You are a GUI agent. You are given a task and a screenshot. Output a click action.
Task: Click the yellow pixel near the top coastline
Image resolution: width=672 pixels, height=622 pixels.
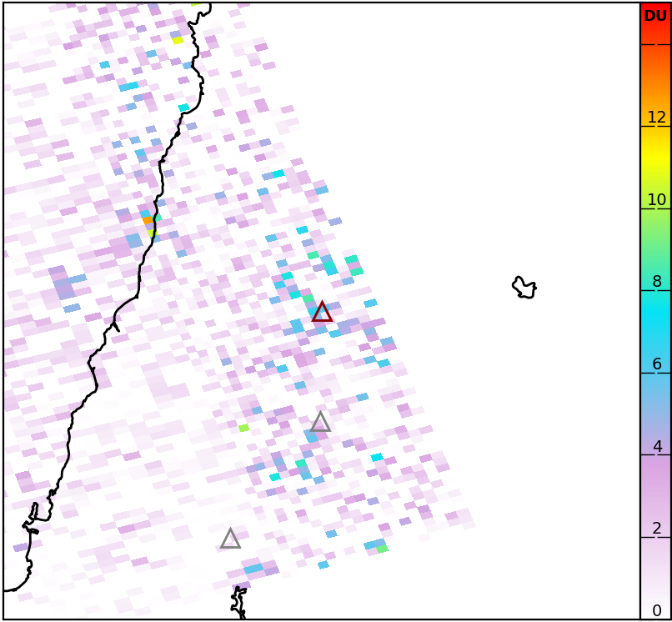point(178,40)
